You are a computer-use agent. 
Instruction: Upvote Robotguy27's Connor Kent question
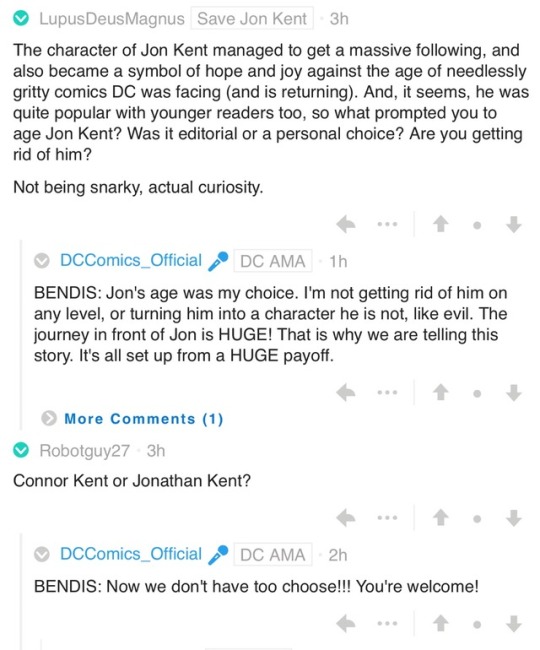coord(441,518)
